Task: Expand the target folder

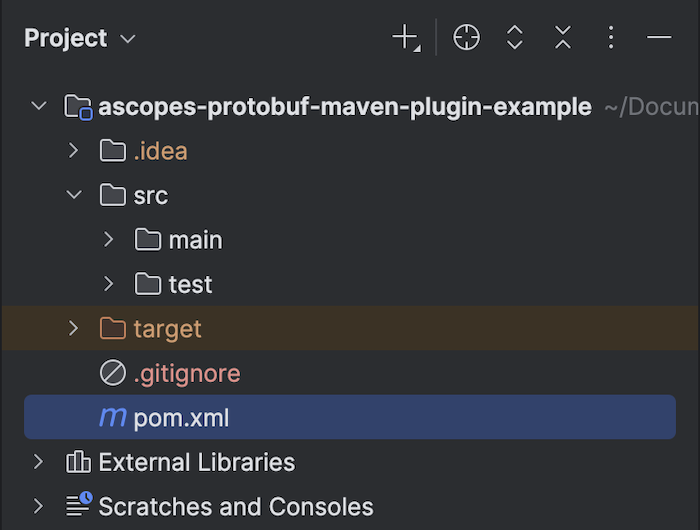Action: point(73,328)
